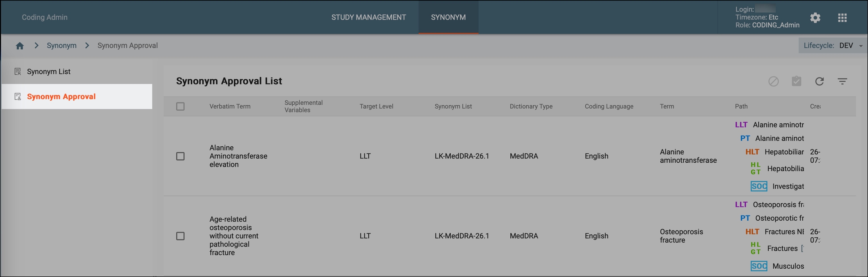868x277 pixels.
Task: Click Term column header
Action: (667, 106)
